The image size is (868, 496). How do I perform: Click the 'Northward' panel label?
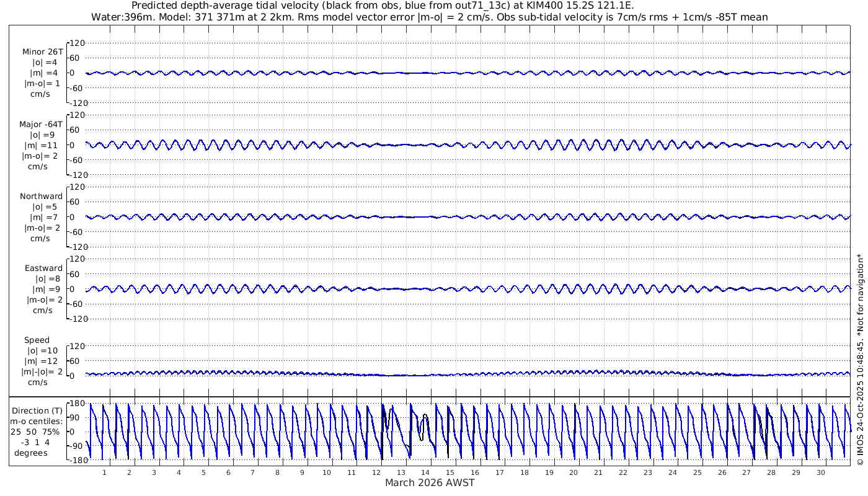tap(42, 197)
